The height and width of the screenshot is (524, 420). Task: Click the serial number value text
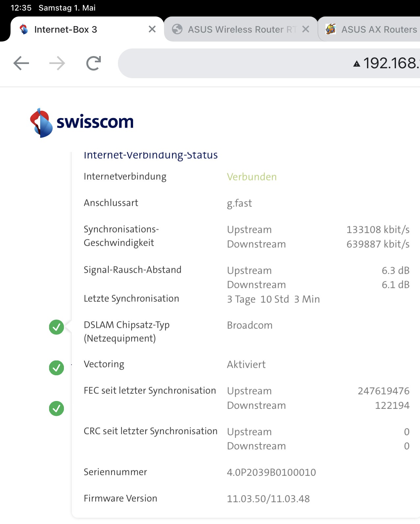pyautogui.click(x=271, y=472)
